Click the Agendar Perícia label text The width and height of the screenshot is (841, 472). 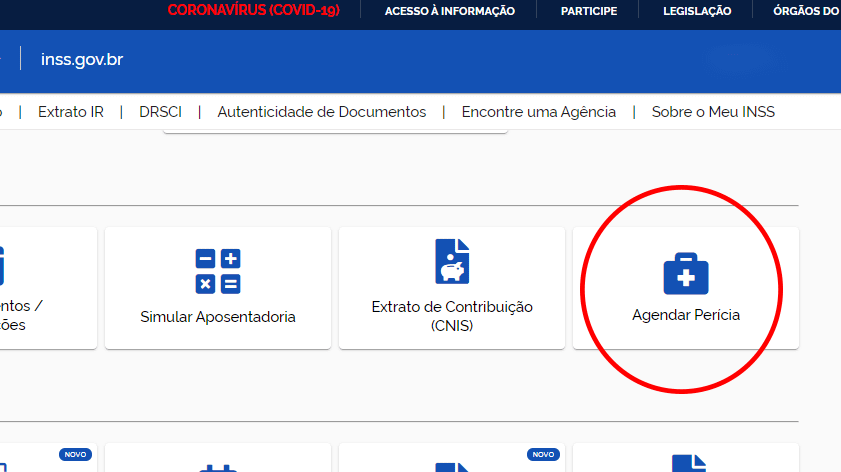[685, 315]
